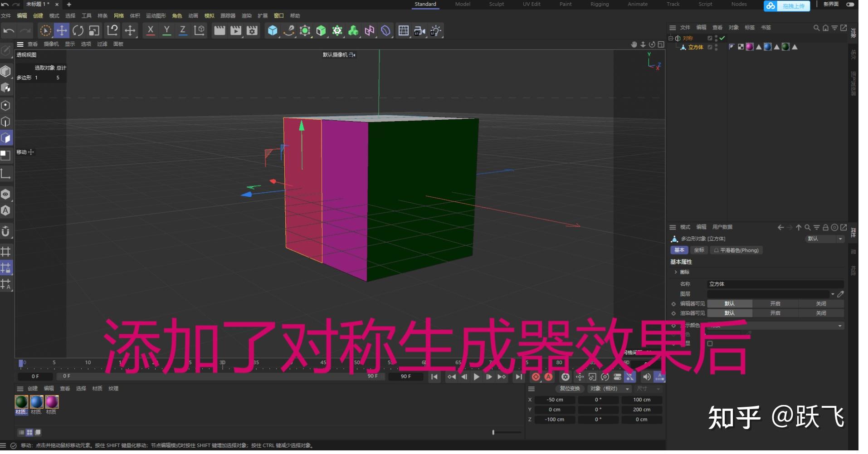868x454 pixels.
Task: Toggle the green checkmark enabling the 对称 generator
Action: [x=723, y=38]
